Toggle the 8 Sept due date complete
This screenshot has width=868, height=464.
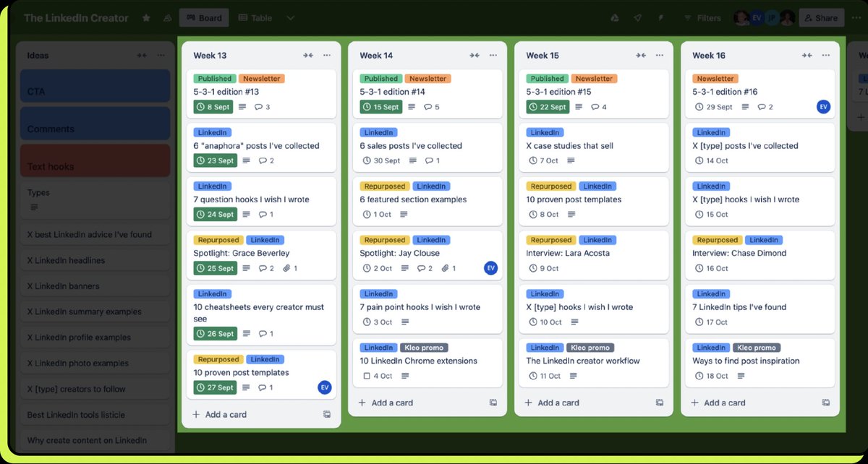[215, 107]
